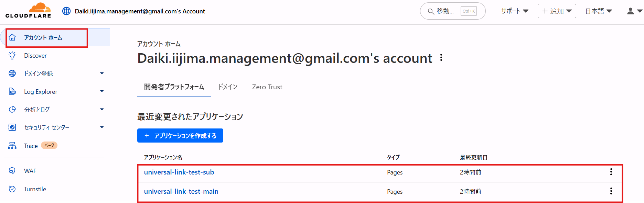Click Pages type in universal-link-test-main row

pos(395,192)
